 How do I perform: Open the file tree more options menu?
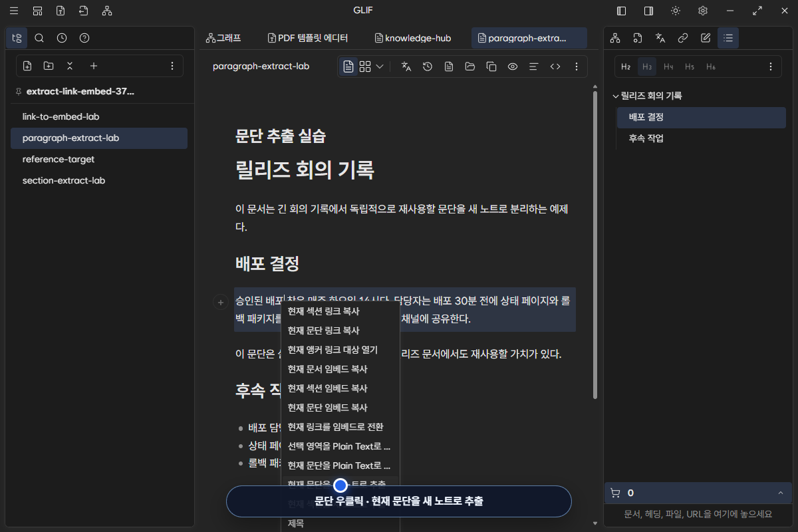pyautogui.click(x=172, y=66)
